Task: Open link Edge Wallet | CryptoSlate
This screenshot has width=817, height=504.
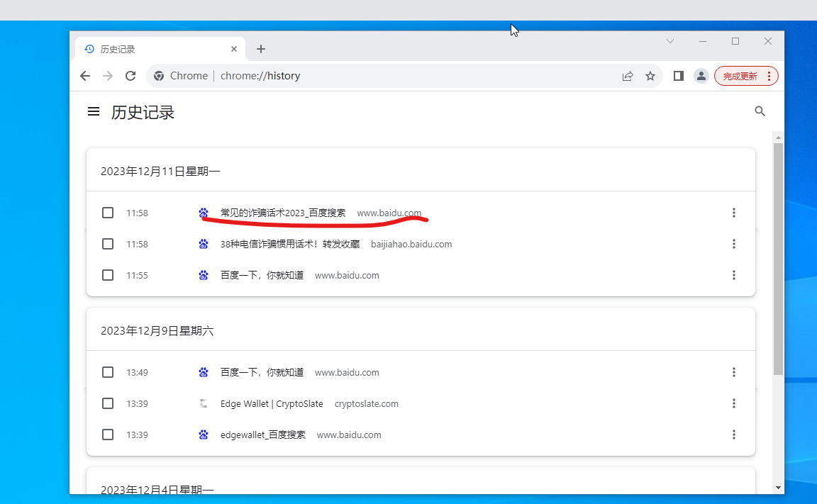Action: click(272, 403)
